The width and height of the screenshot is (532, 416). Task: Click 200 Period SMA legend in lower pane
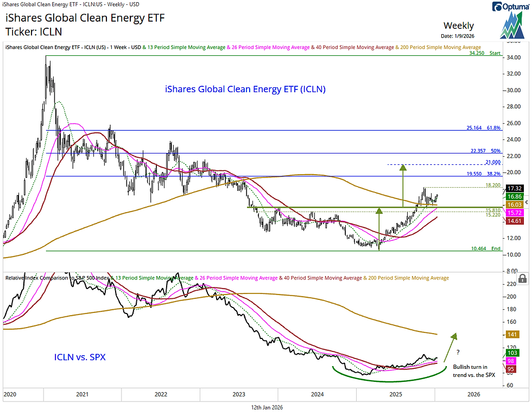pyautogui.click(x=406, y=278)
